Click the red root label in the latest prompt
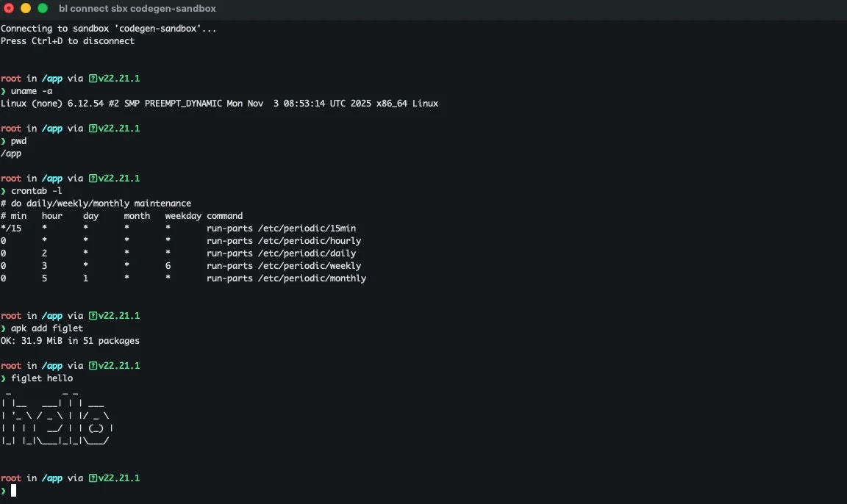 click(x=10, y=478)
